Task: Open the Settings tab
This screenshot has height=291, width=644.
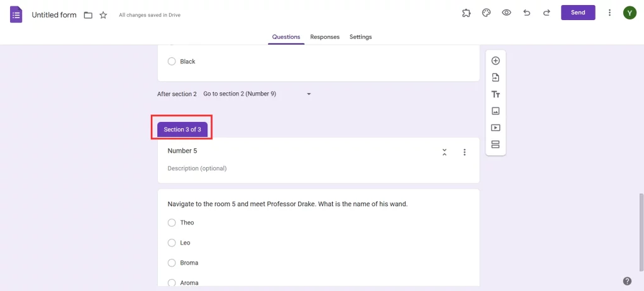Action: 360,37
